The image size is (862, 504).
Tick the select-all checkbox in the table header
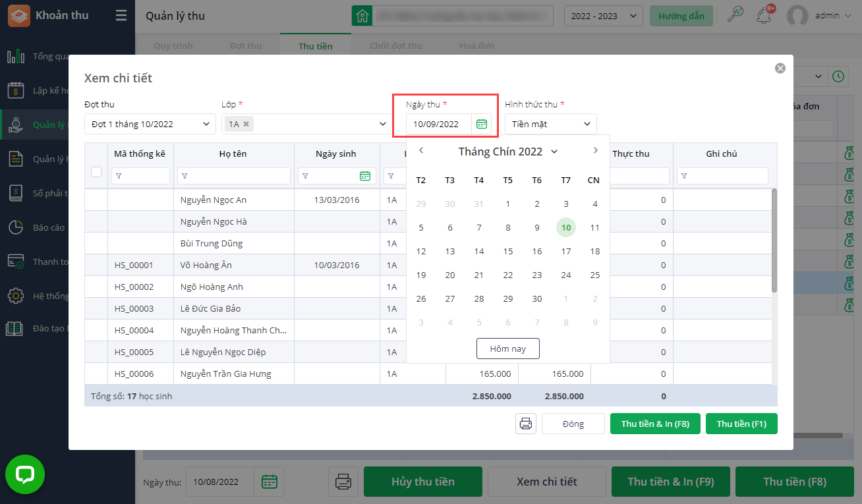pos(96,172)
